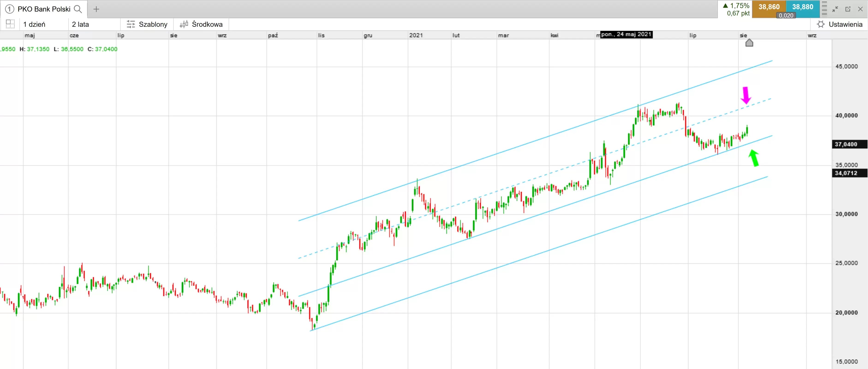Click the search magnifier beside PKO Bank Polski
This screenshot has height=369, width=868.
pos(78,9)
